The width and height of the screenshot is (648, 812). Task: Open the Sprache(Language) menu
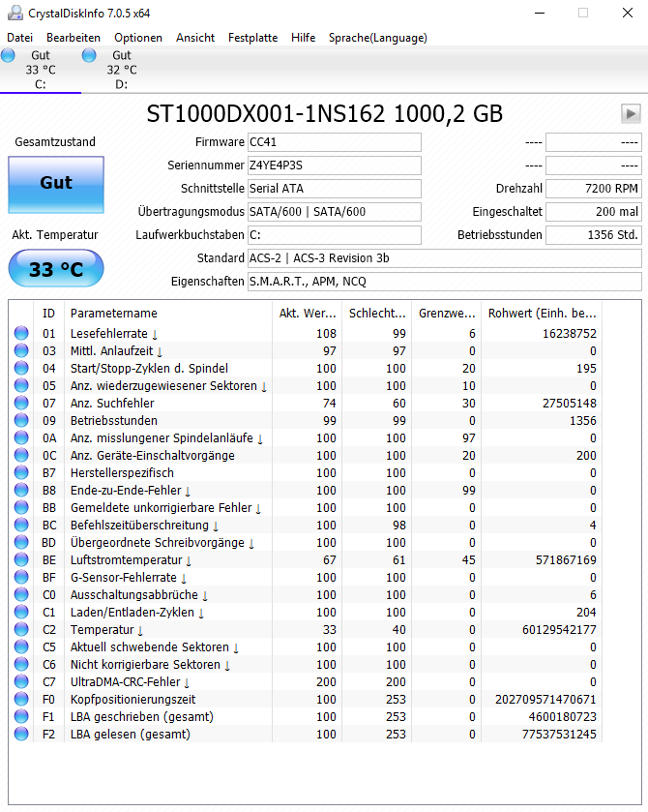pos(378,38)
